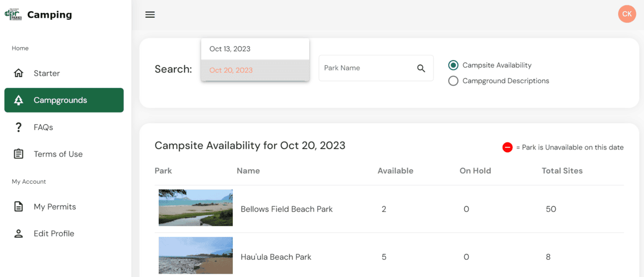
Task: Choose Oct 20, 2023 date option
Action: [255, 70]
